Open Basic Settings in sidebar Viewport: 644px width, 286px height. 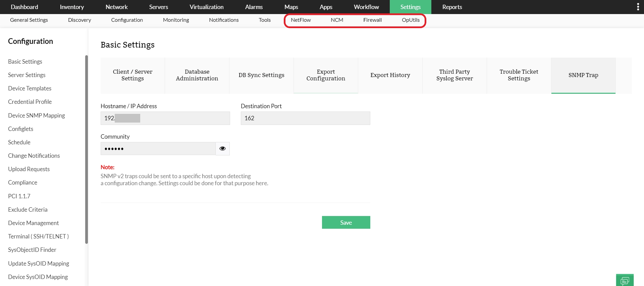pos(25,62)
